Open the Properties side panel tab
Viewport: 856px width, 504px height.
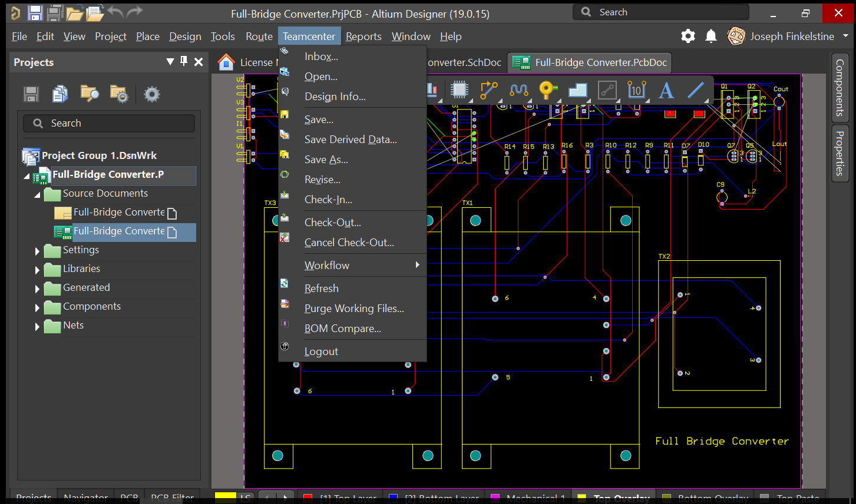coord(840,153)
